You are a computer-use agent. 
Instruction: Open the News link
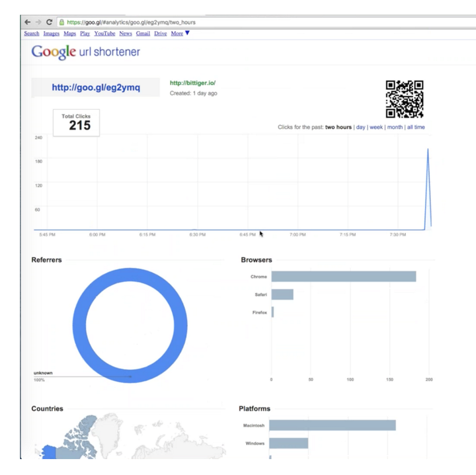click(x=126, y=33)
